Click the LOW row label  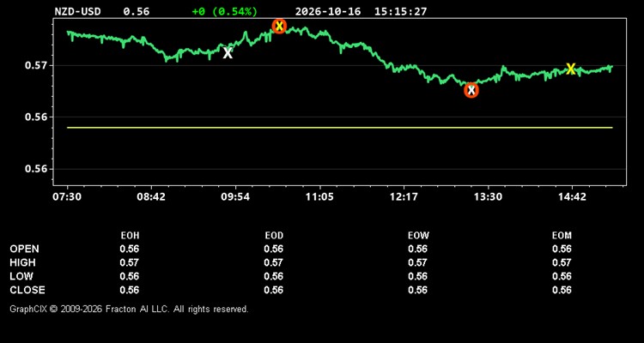21,276
